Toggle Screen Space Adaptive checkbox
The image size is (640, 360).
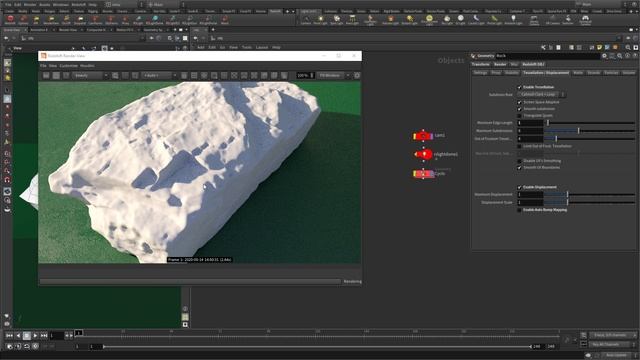tap(519, 102)
